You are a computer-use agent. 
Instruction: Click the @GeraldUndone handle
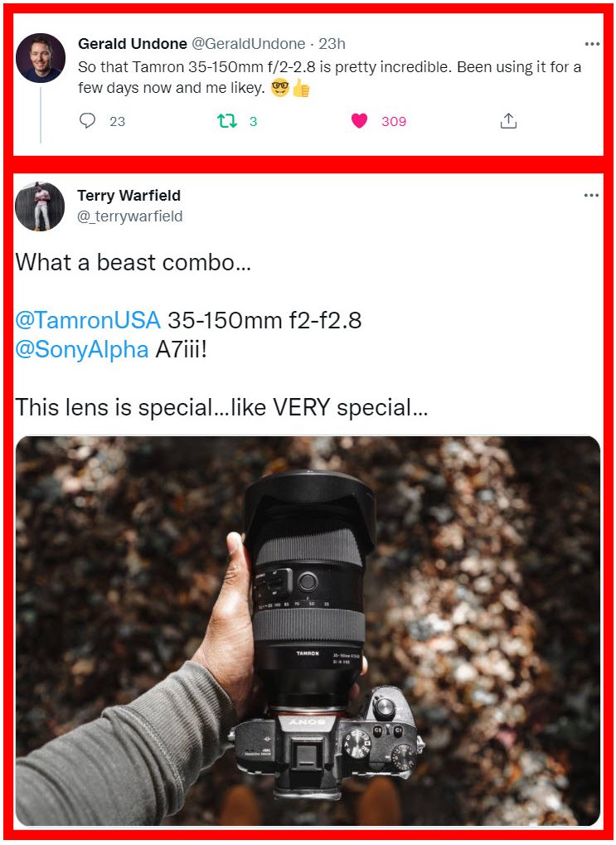(249, 44)
